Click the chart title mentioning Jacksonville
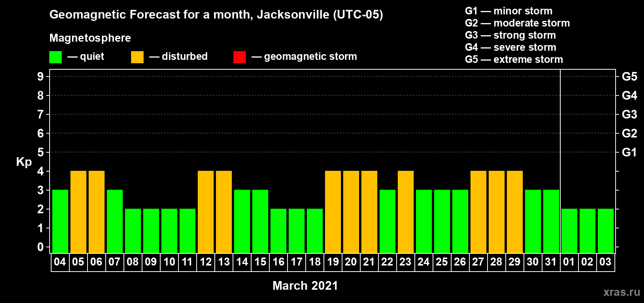 point(216,15)
